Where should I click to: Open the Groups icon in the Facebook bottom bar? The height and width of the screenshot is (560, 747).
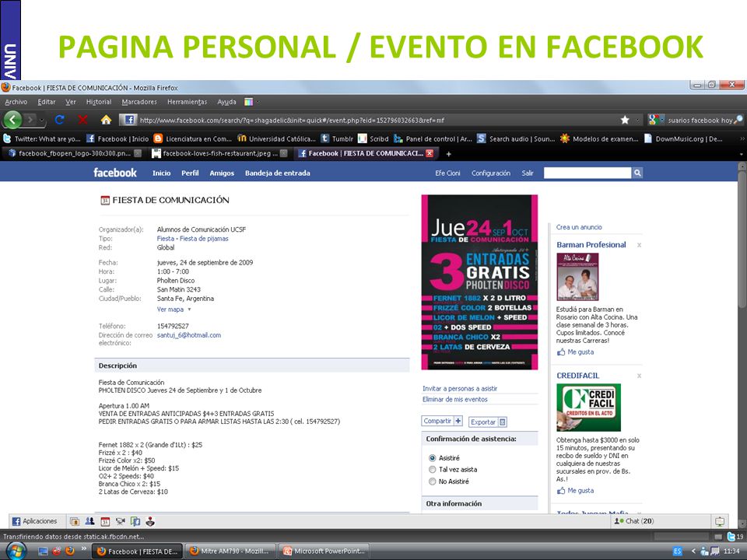pyautogui.click(x=90, y=521)
